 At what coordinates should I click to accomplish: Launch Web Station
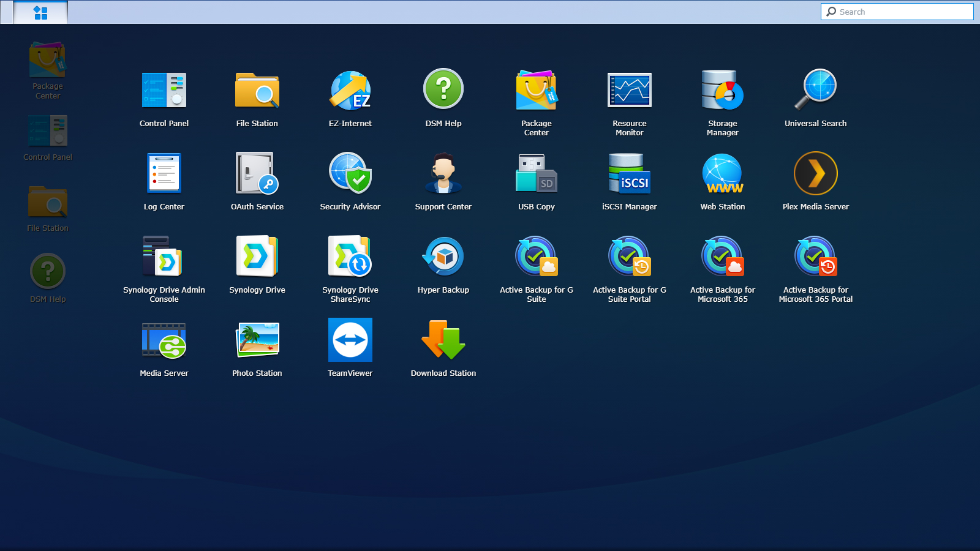pyautogui.click(x=723, y=182)
